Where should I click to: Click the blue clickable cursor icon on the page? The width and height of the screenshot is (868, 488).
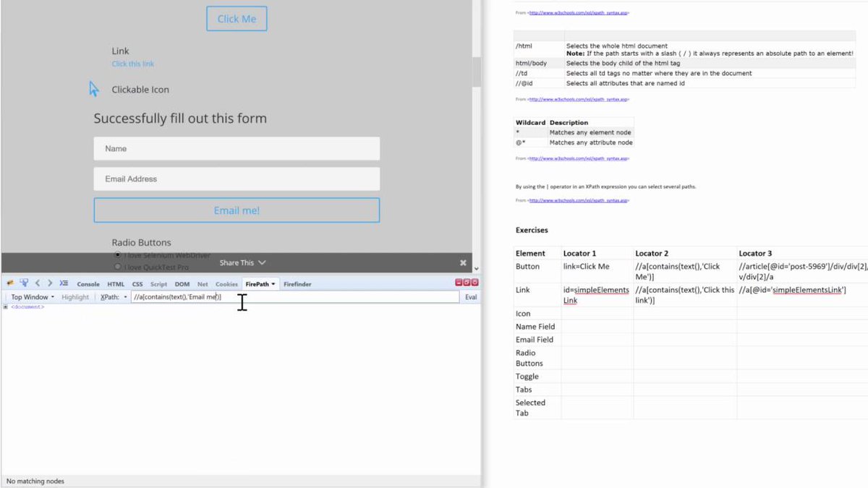[x=92, y=88]
